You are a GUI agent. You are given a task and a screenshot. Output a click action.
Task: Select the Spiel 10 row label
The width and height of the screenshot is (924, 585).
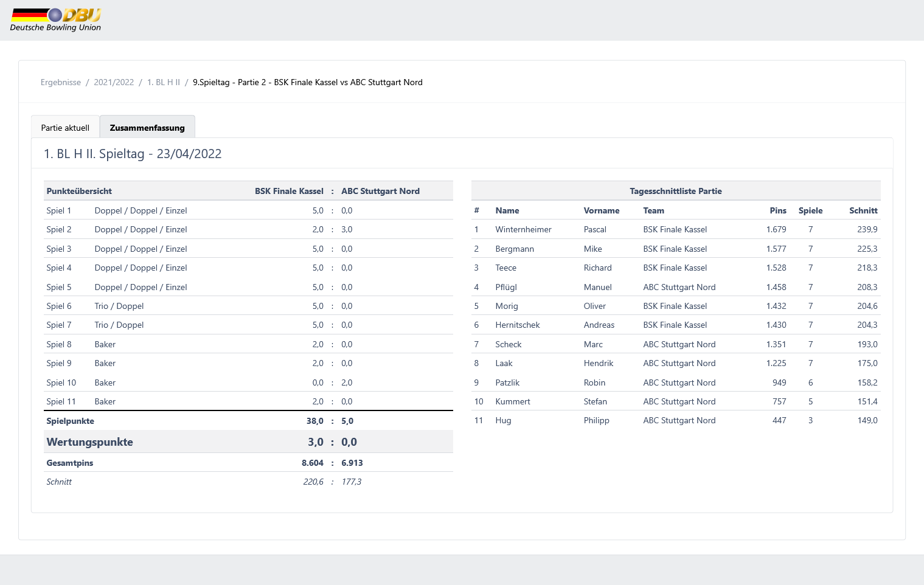(61, 382)
